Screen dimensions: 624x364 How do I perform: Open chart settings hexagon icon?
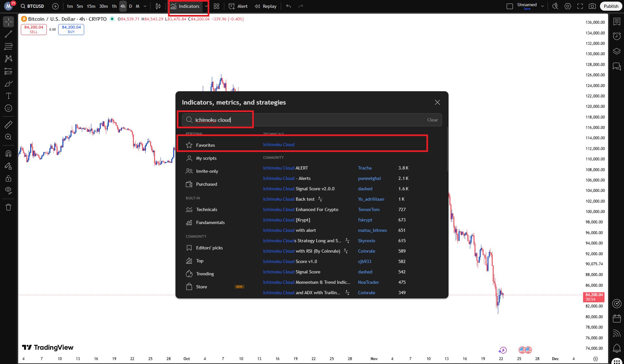[568, 6]
